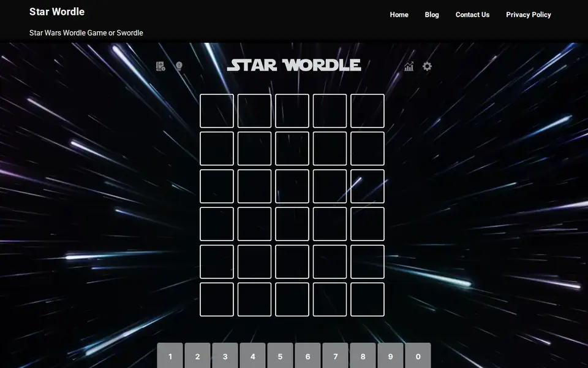Click the lightbulb hint icon
The width and height of the screenshot is (588, 368).
[x=179, y=66]
